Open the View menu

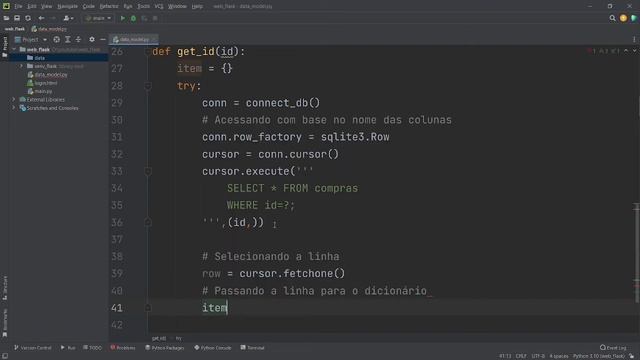pyautogui.click(x=47, y=6)
